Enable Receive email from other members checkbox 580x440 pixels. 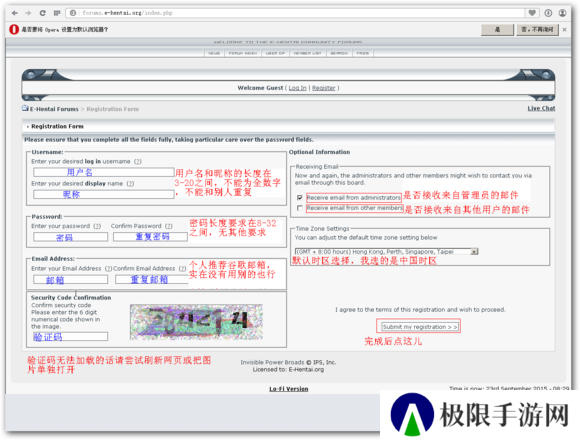(x=300, y=208)
